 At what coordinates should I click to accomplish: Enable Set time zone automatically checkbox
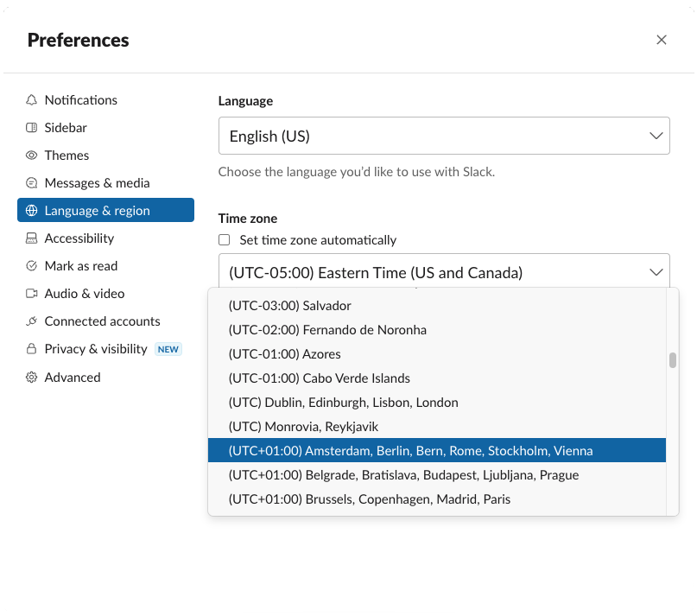point(225,240)
